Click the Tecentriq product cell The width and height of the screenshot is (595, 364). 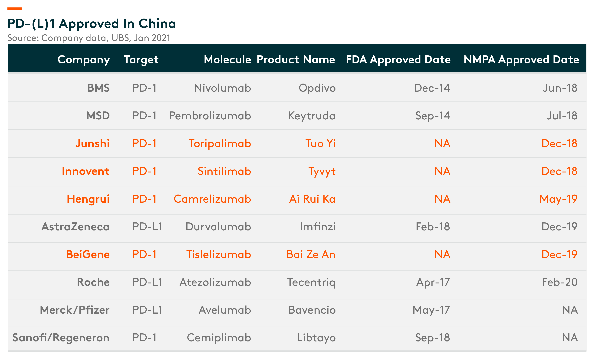[311, 282]
